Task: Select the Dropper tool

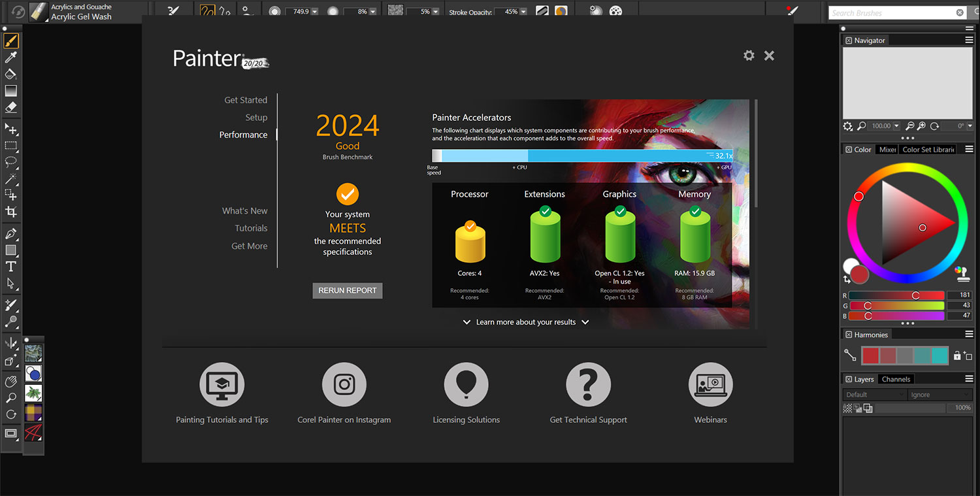Action: tap(11, 58)
